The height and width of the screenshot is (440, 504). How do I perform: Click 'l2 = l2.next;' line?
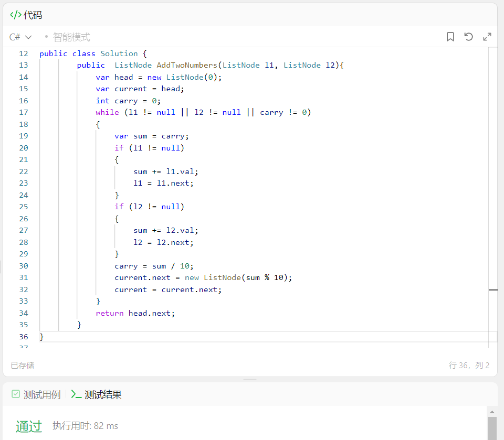click(x=163, y=242)
